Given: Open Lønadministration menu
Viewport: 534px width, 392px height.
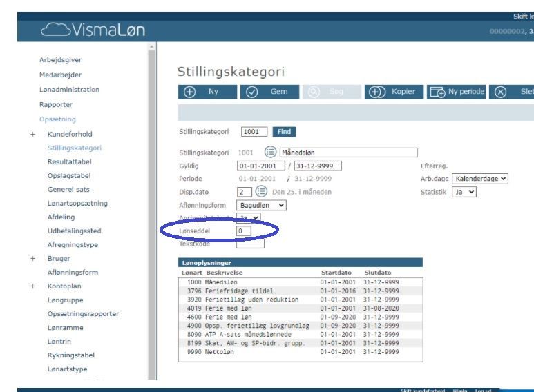Looking at the screenshot, I should click(x=69, y=90).
